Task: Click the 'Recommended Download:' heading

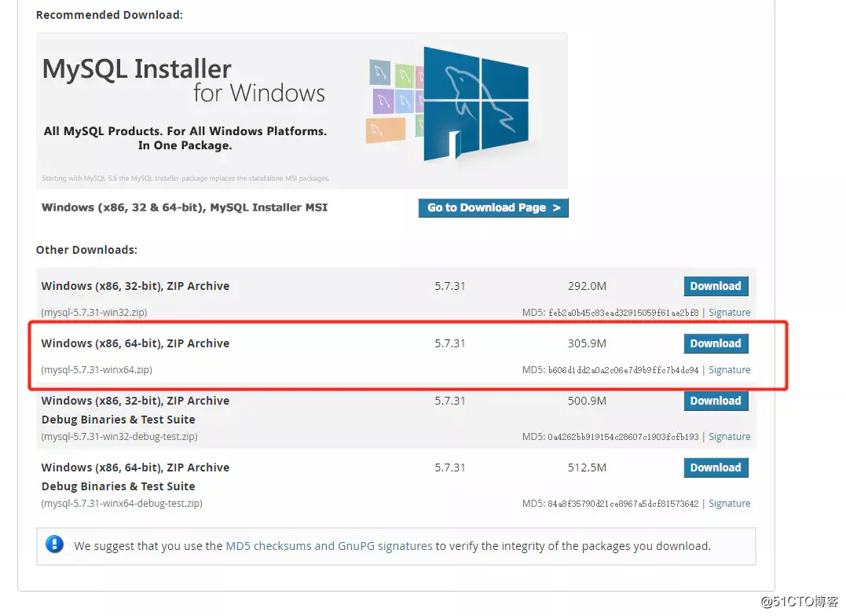Action: [x=109, y=15]
